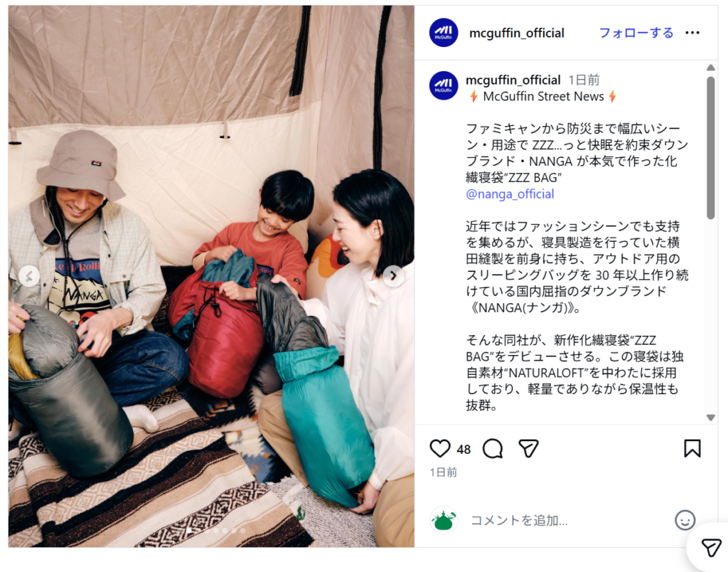
Task: Follow account via フォローする button
Action: point(636,33)
